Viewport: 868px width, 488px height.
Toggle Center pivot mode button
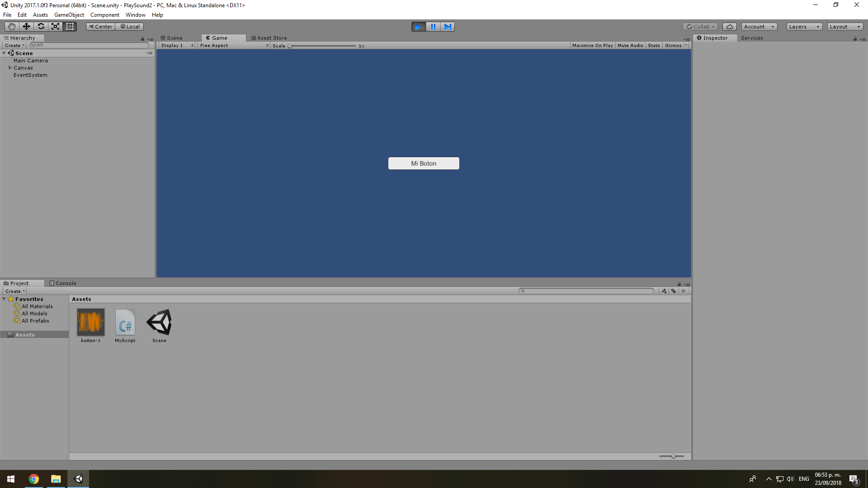(x=101, y=27)
